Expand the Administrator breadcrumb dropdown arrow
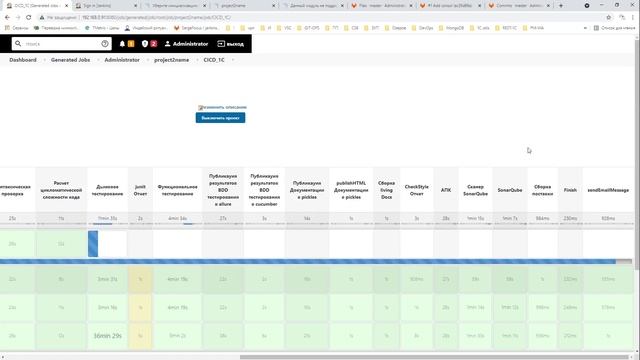Image resolution: width=640 pixels, height=360 pixels. [148, 60]
